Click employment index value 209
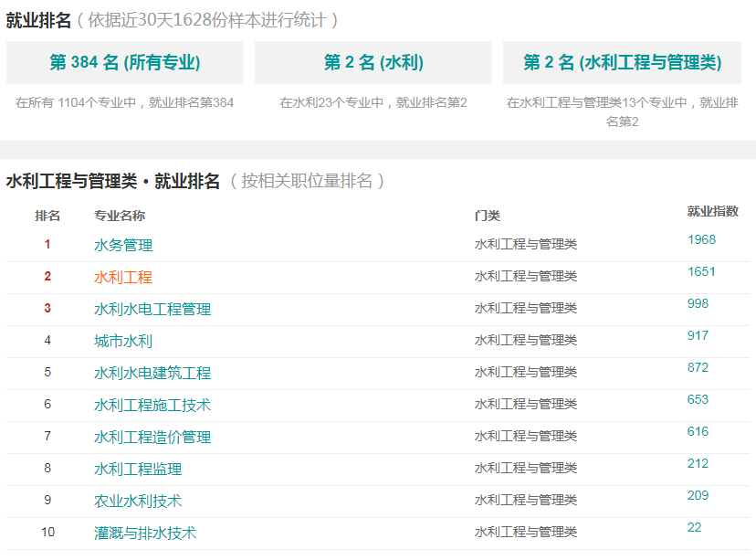 698,495
